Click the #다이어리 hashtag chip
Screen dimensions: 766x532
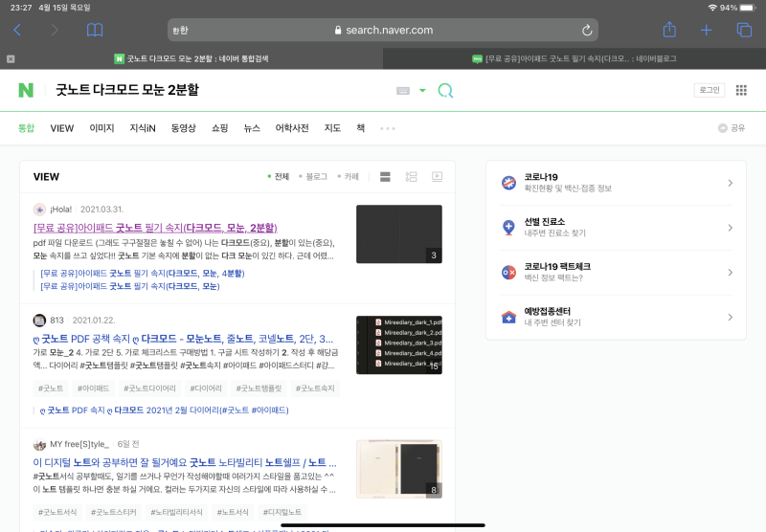206,388
